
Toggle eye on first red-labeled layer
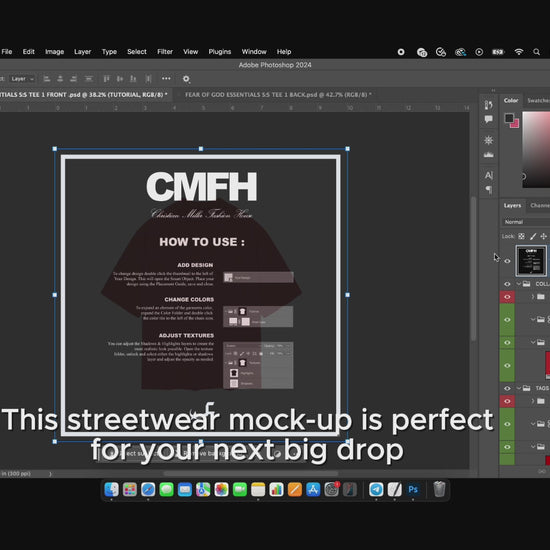[x=507, y=297]
